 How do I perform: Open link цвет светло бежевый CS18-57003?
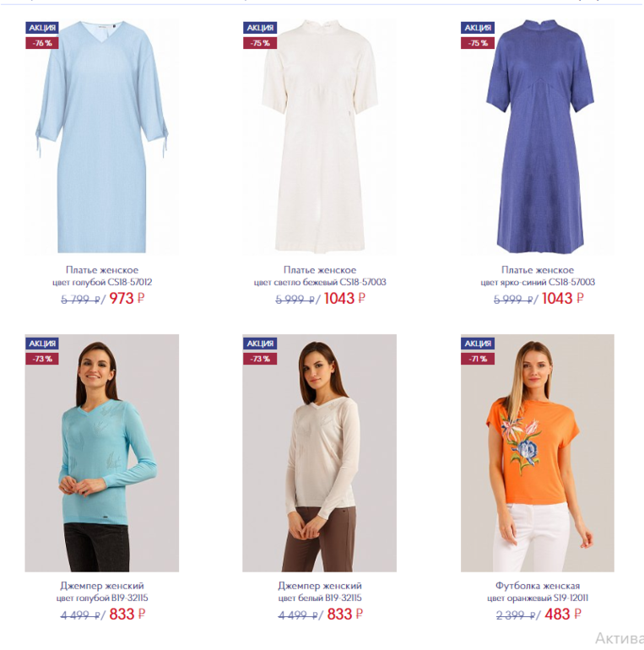point(320,282)
